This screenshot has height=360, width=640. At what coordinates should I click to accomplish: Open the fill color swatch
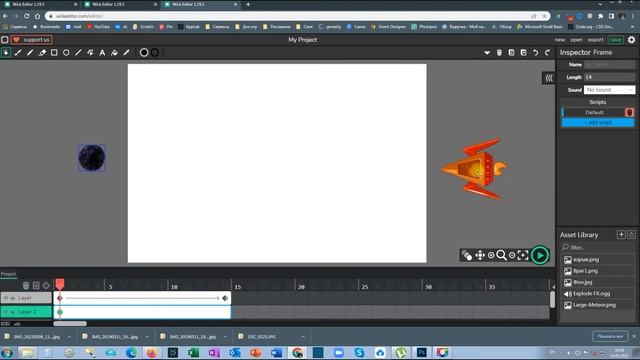coord(144,53)
